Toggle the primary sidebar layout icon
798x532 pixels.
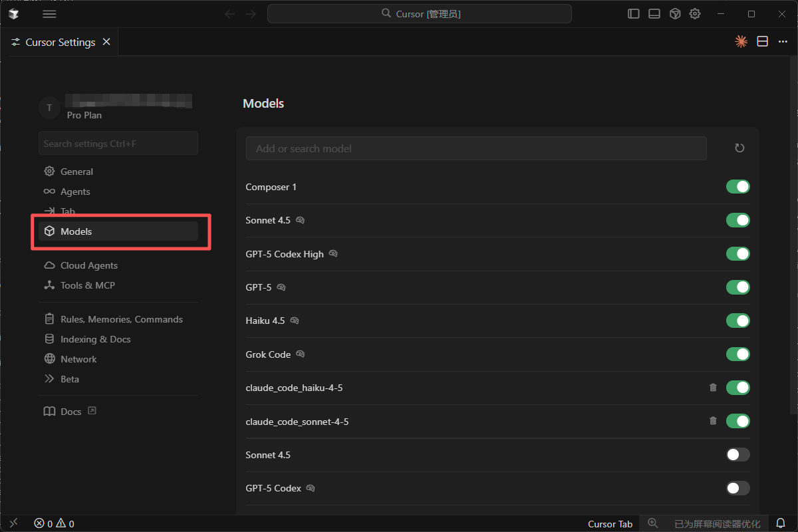[634, 14]
